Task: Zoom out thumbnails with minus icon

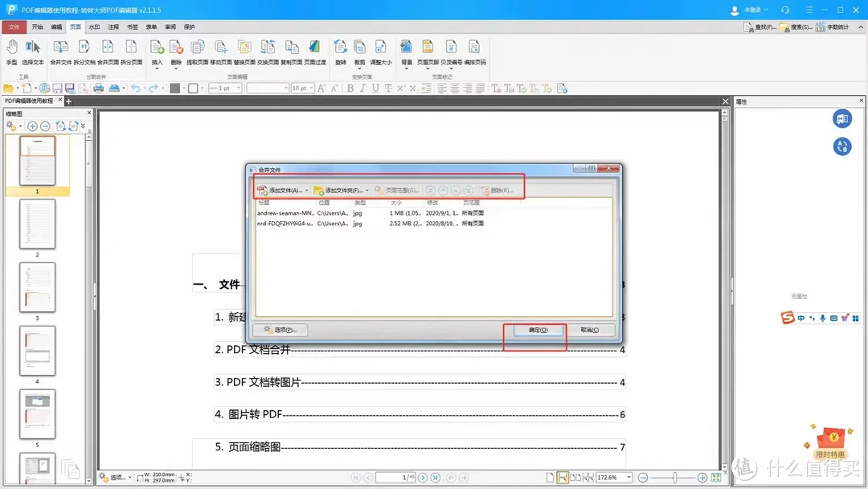Action: (45, 126)
